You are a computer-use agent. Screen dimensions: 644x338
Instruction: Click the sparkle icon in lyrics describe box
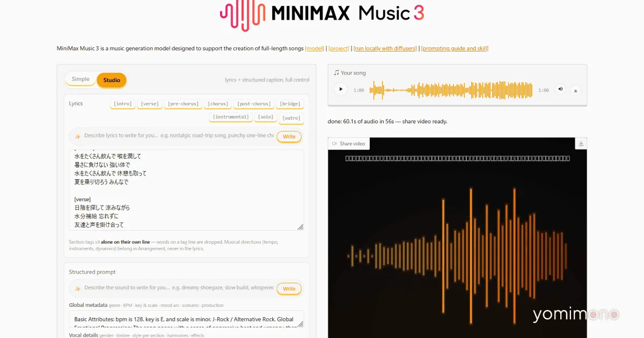(77, 136)
